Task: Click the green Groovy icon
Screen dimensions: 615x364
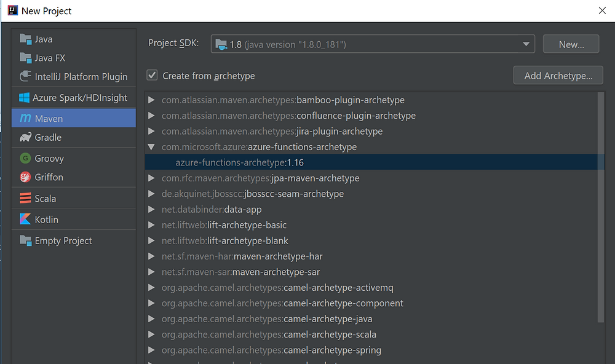Action: pyautogui.click(x=25, y=158)
